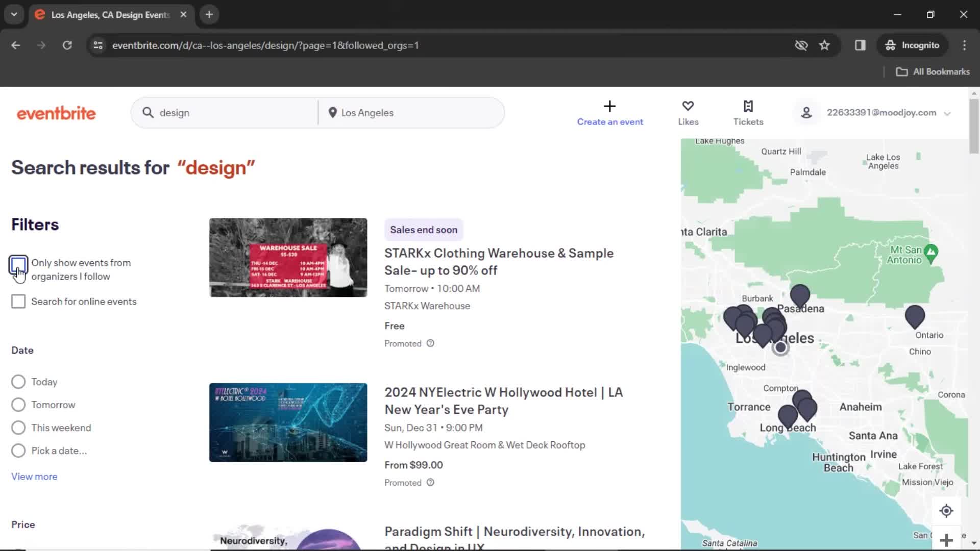Select the Today date filter
The height and width of the screenshot is (551, 980).
point(18,382)
